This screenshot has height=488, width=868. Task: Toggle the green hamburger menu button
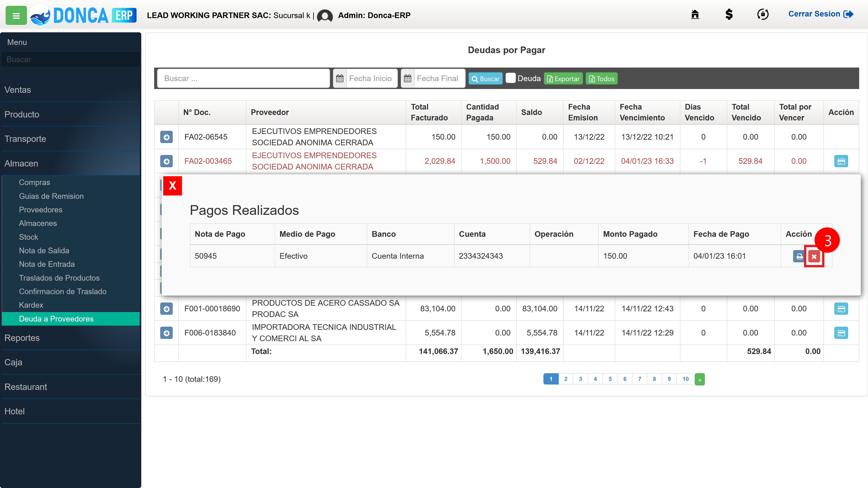point(16,16)
